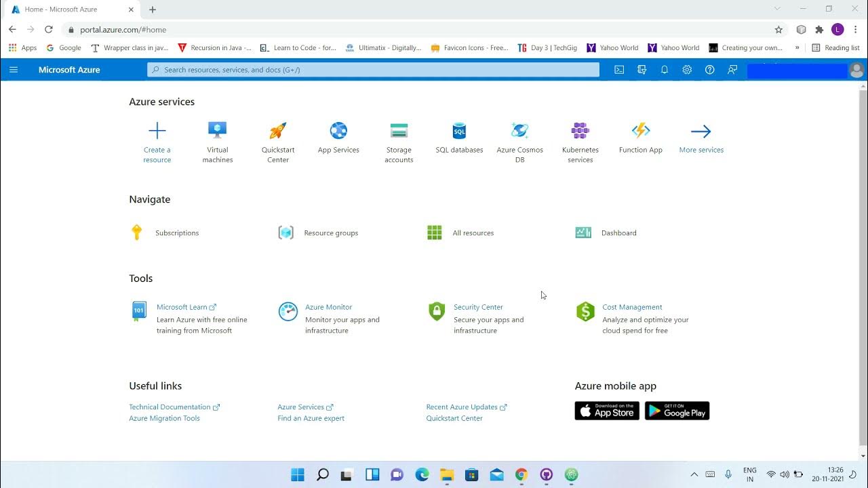This screenshot has height=488, width=868.
Task: Open Function App lightning icon
Action: 641,131
